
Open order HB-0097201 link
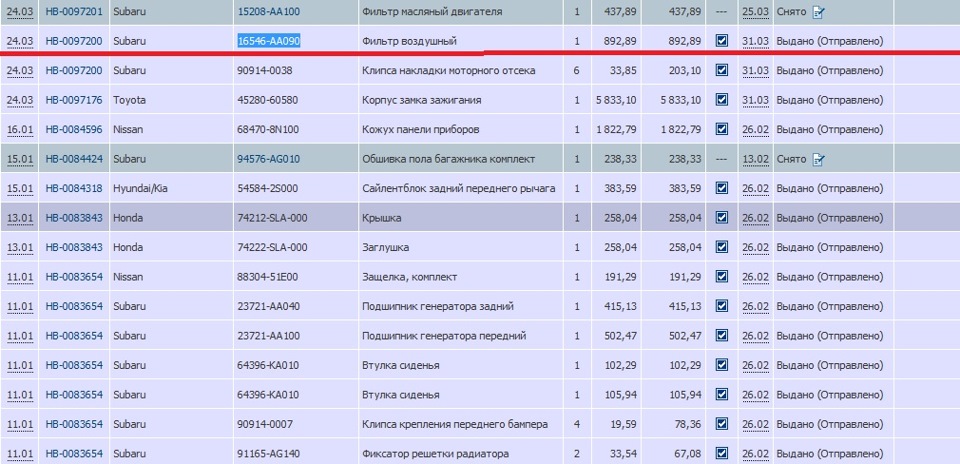click(74, 12)
